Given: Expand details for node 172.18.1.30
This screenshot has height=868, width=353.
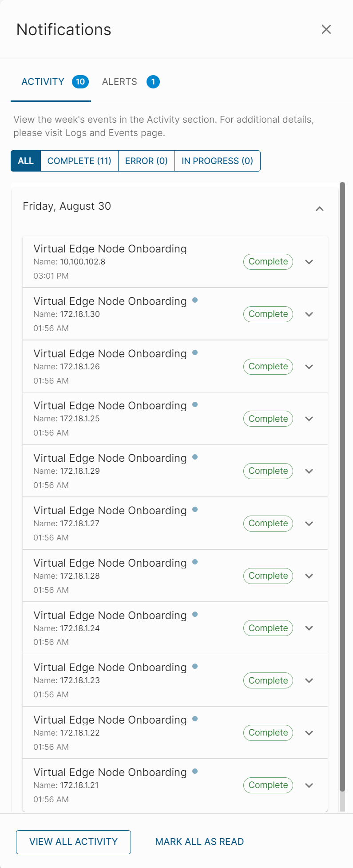Looking at the screenshot, I should coord(309,314).
